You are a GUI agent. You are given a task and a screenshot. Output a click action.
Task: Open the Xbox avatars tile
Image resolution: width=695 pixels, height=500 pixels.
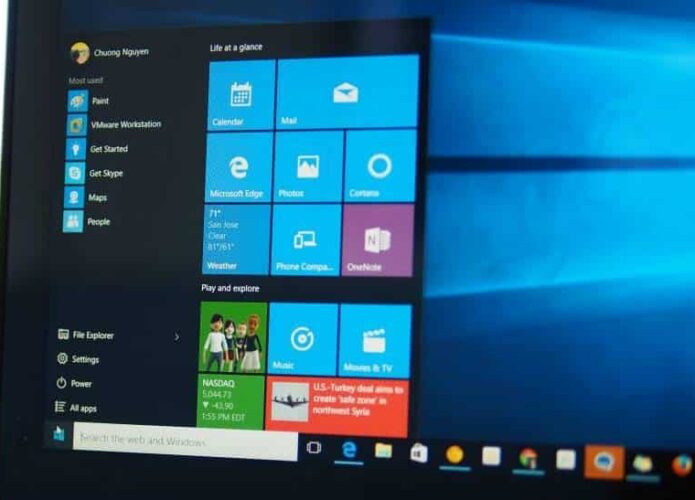[x=233, y=338]
